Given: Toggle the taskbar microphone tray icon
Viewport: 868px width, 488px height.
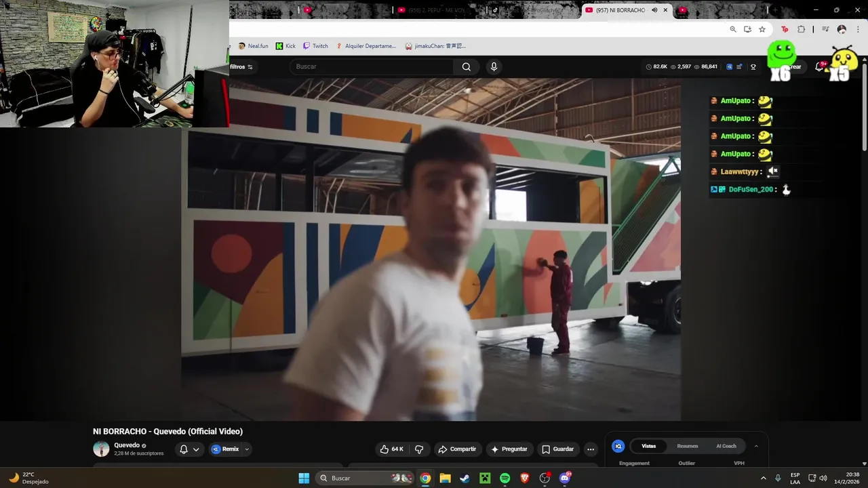Looking at the screenshot, I should pos(778,478).
